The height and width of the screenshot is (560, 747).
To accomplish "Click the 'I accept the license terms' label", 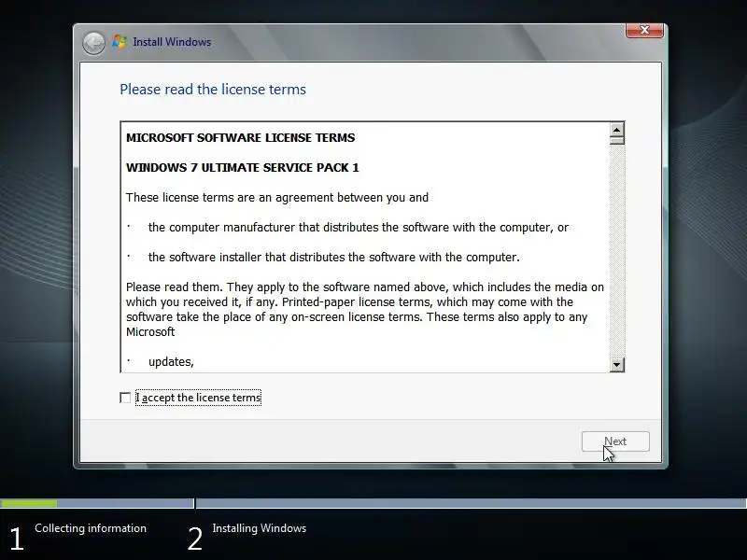I will 199,398.
